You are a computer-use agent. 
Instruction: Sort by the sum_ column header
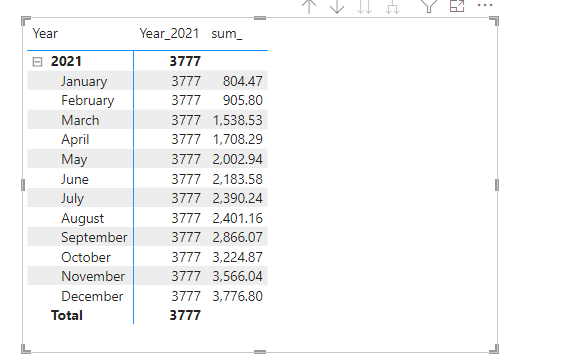pos(227,34)
